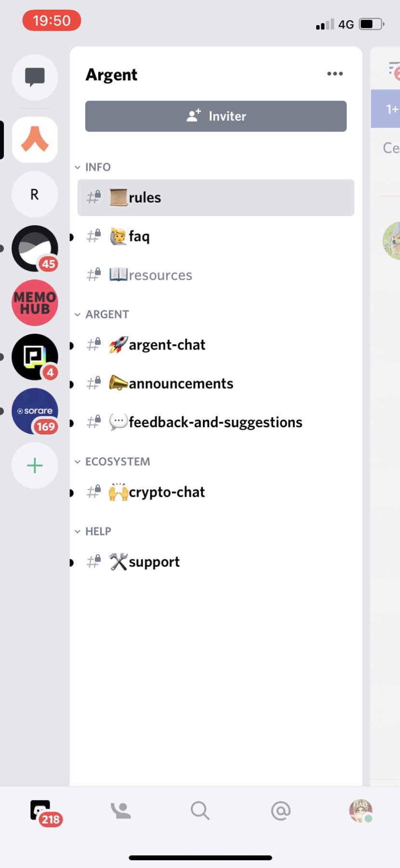The image size is (400, 868).
Task: Open the direct messages icon
Action: [x=34, y=77]
